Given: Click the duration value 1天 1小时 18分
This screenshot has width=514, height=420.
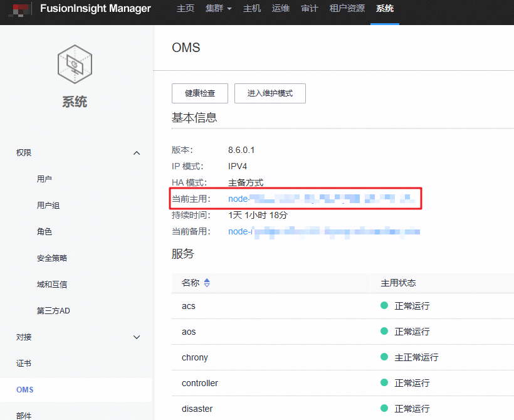Looking at the screenshot, I should (x=258, y=215).
